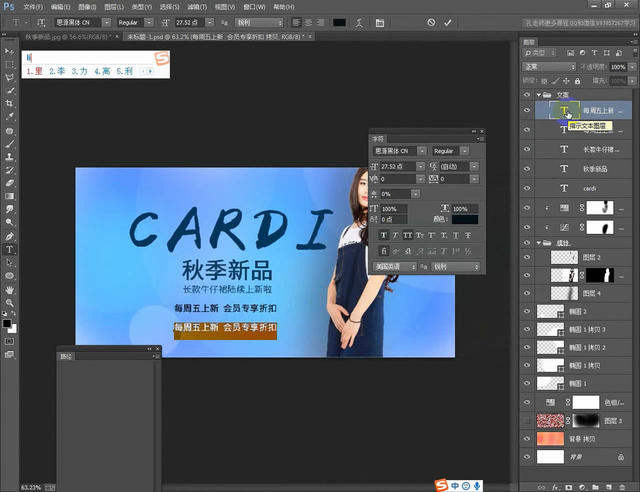
Task: Open anti-aliasing dropdown in options bar
Action: (x=259, y=22)
